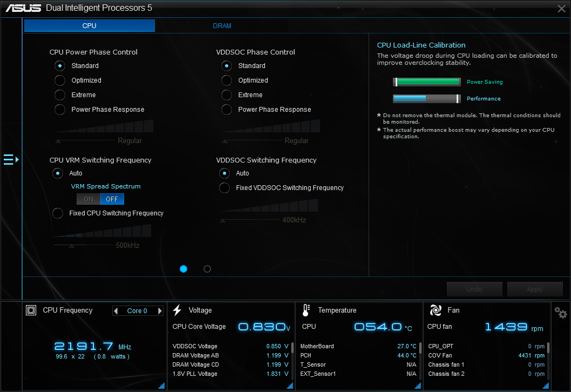The image size is (571, 392).
Task: Click the DRAM Voltage AB row
Action: [x=230, y=356]
